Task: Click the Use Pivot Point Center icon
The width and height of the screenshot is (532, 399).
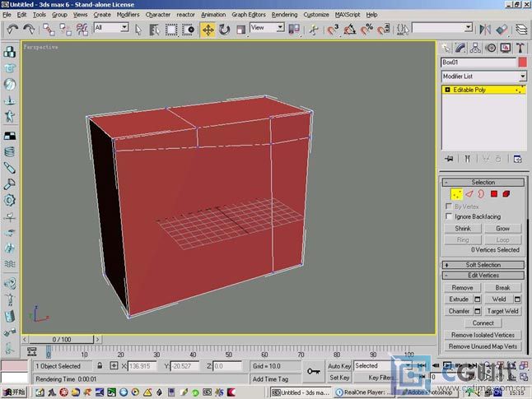Action: pos(294,30)
